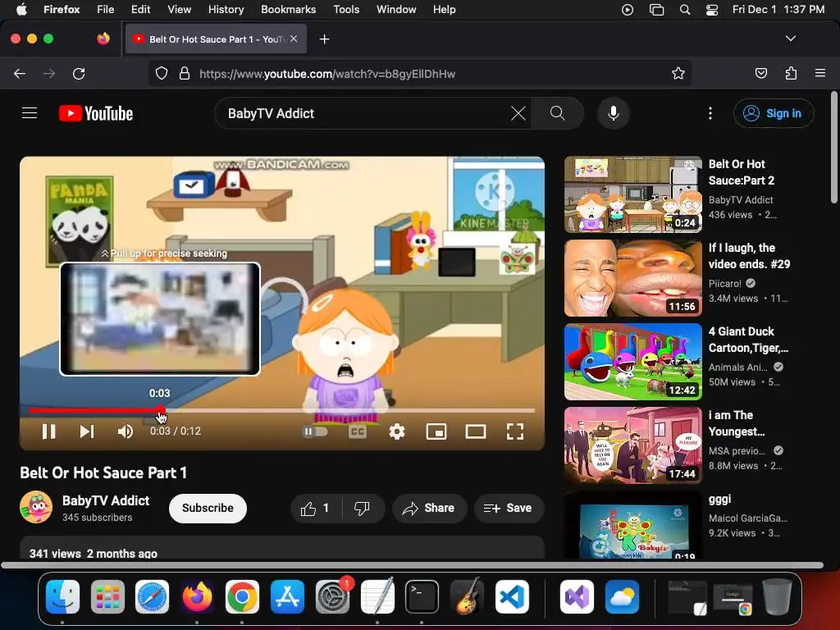Enable the miniplayer icon

point(436,431)
